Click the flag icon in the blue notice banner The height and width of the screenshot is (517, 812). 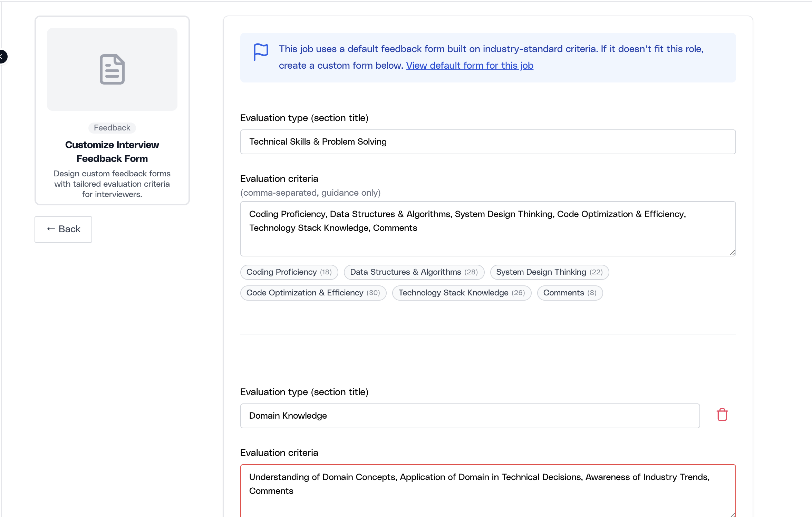point(260,52)
